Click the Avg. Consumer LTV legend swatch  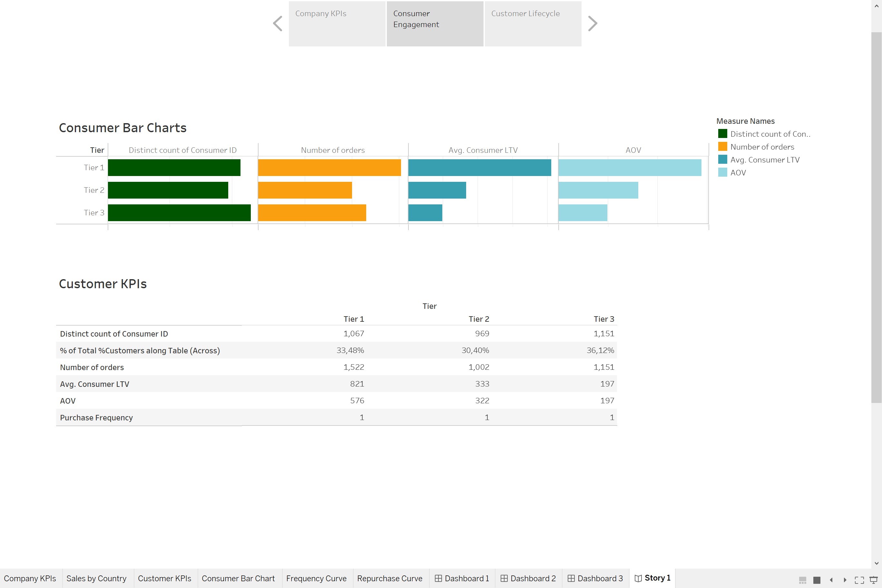pos(723,159)
